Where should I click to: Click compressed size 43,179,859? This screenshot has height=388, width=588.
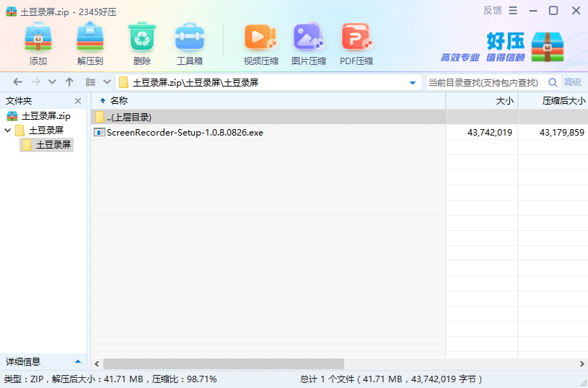tap(562, 132)
